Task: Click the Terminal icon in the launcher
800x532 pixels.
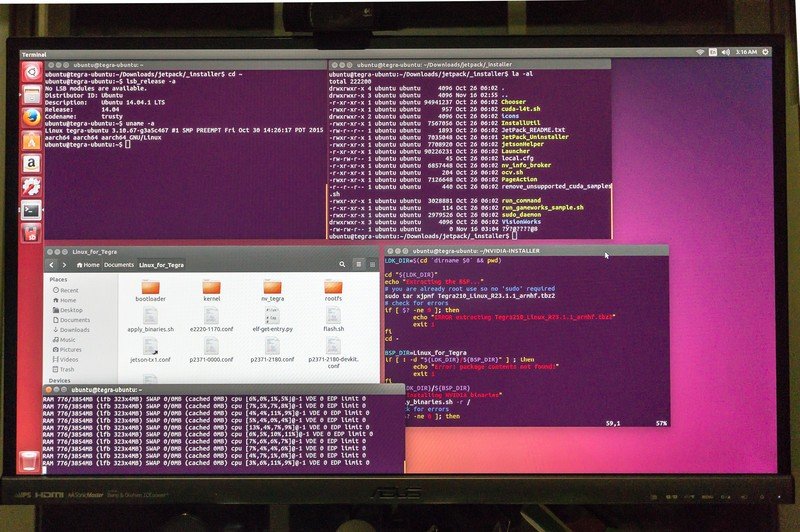Action: click(32, 210)
